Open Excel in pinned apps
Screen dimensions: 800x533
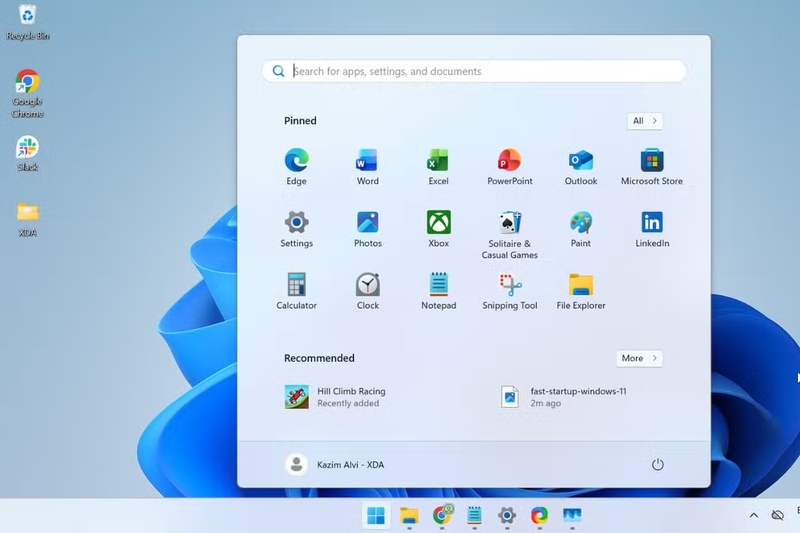point(438,167)
